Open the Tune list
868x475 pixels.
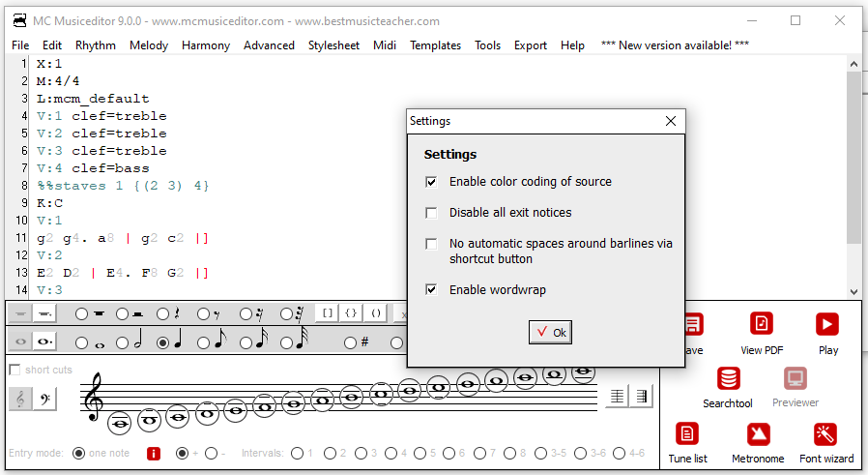tap(687, 434)
